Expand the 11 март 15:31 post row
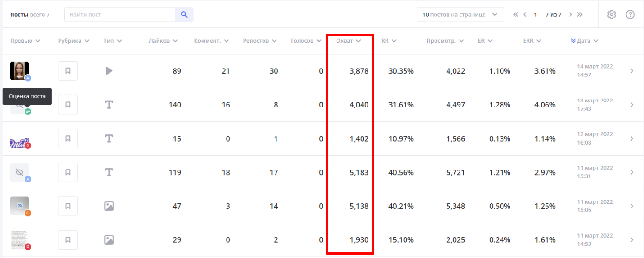644x258 pixels. pyautogui.click(x=632, y=172)
